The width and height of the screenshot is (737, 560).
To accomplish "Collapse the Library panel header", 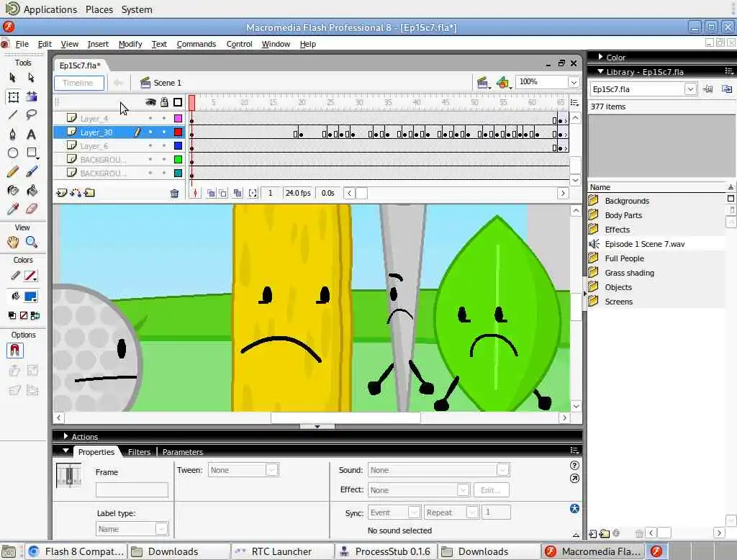I will coord(600,71).
